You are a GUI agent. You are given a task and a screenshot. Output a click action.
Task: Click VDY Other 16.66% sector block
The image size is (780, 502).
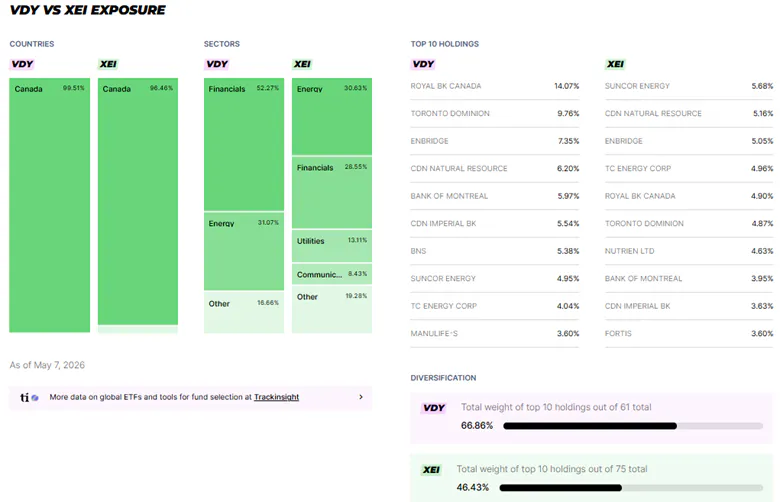(244, 312)
